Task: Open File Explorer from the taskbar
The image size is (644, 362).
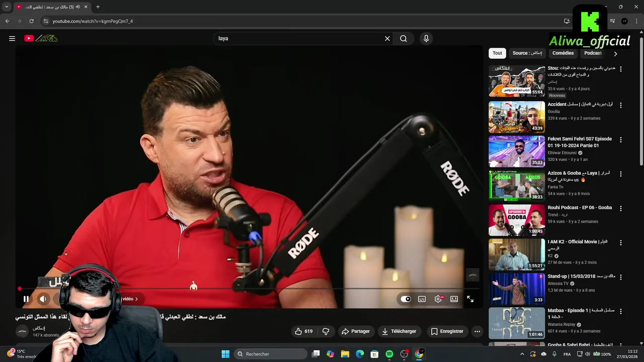Action: [x=345, y=354]
